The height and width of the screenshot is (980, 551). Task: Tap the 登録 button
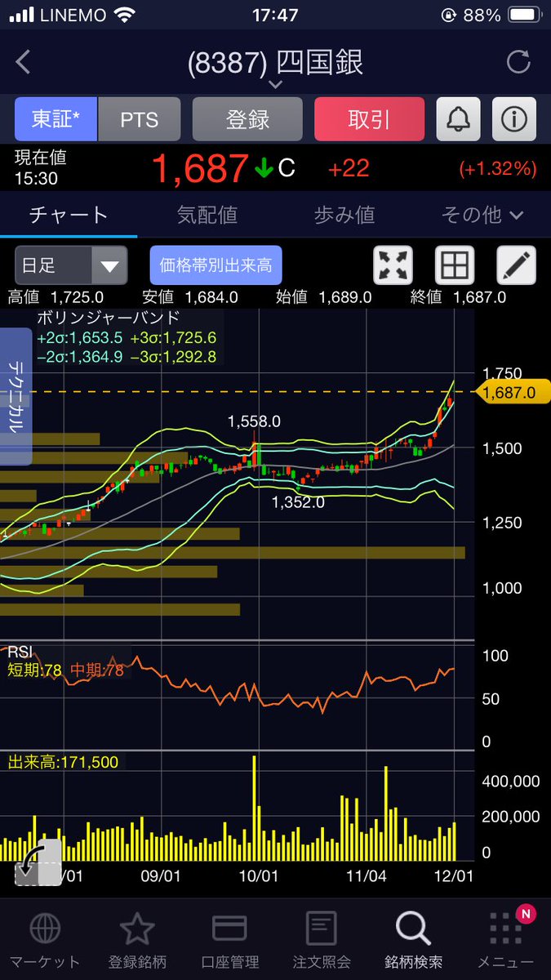coord(247,120)
